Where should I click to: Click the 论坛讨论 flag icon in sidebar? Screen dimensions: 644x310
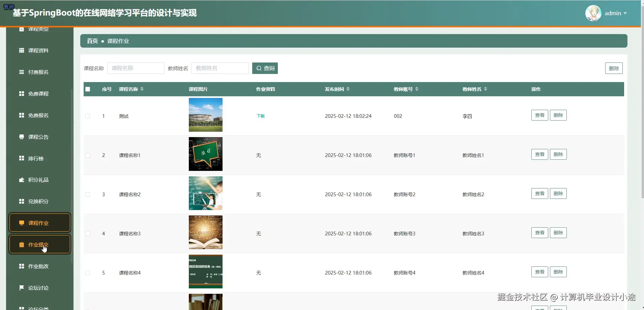click(x=22, y=288)
